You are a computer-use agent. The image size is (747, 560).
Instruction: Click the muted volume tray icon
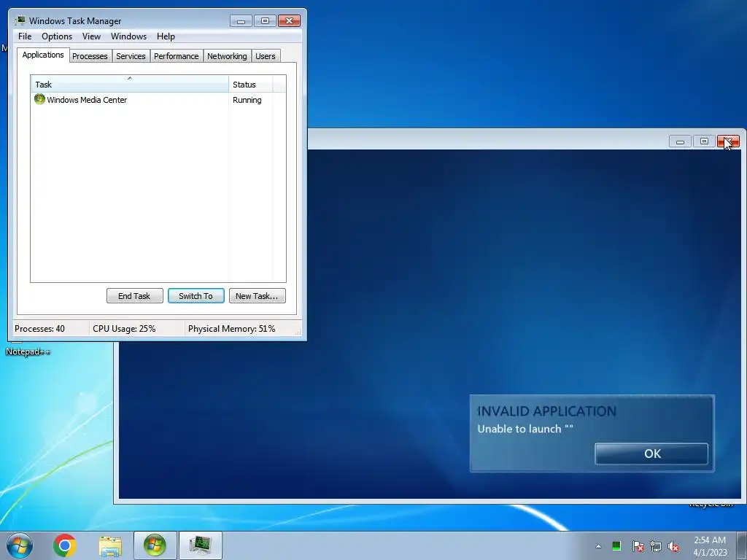click(673, 546)
